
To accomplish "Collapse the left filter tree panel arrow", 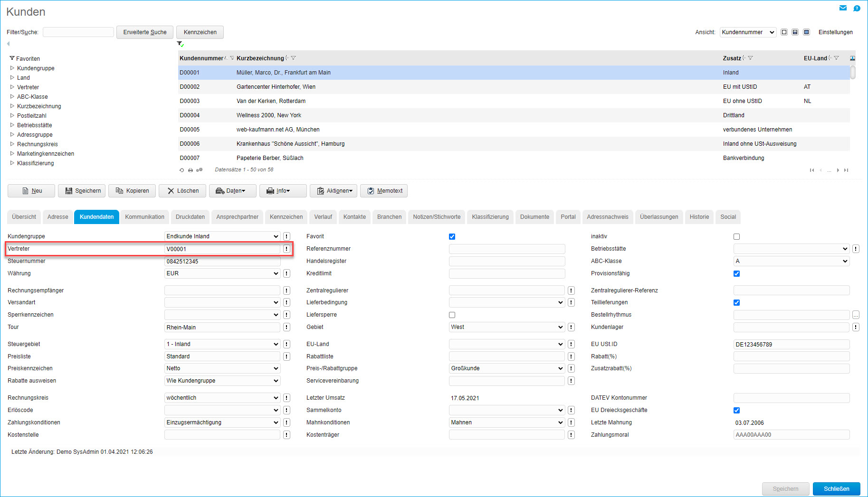I will pos(8,44).
